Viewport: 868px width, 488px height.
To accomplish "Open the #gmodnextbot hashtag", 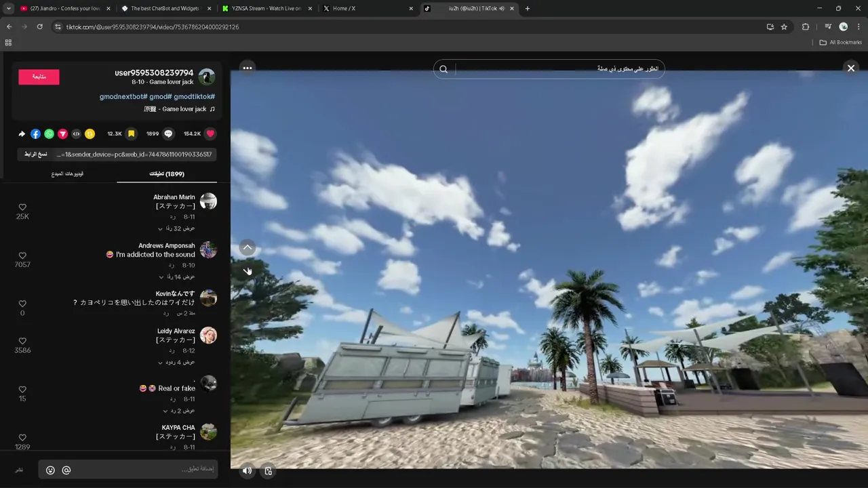I will (123, 97).
